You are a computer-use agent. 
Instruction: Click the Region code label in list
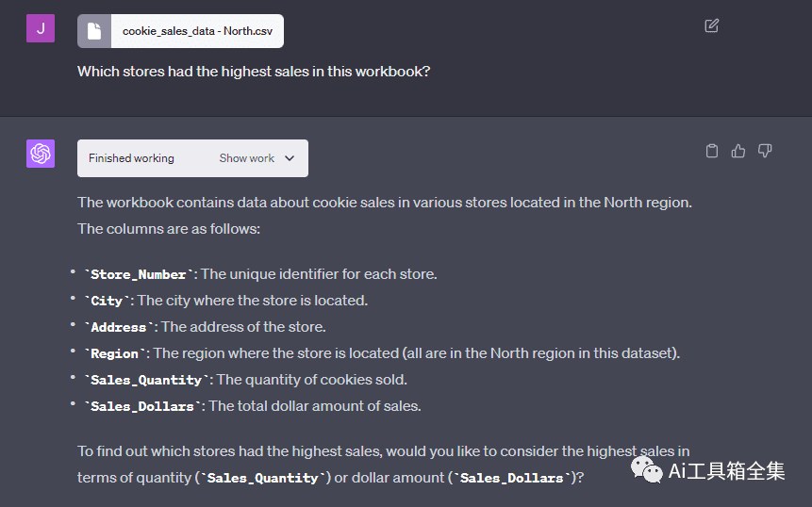[x=115, y=353]
